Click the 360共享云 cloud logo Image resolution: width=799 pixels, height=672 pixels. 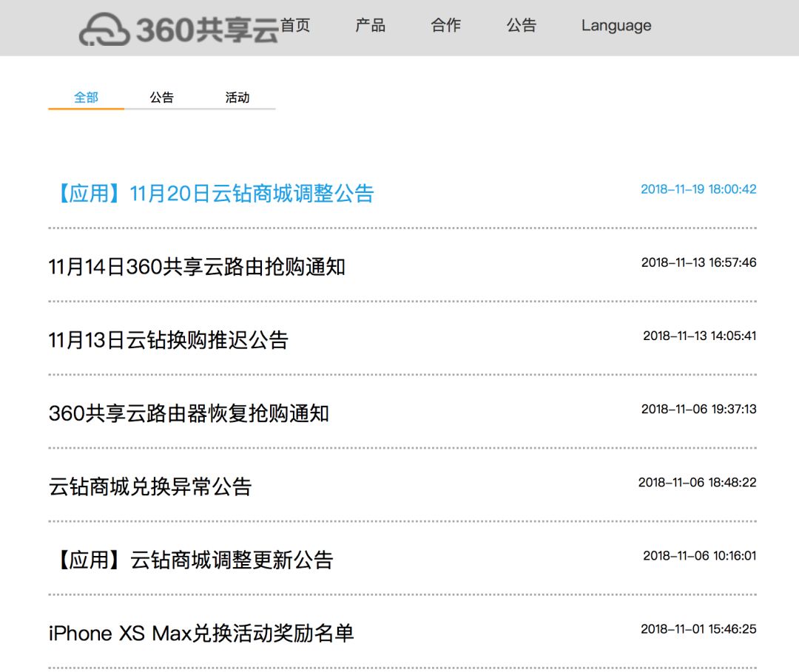(x=178, y=29)
